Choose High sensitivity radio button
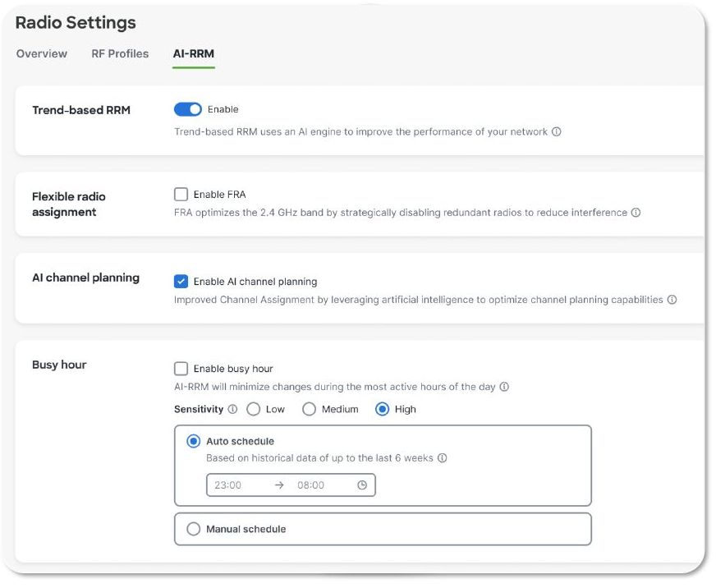The height and width of the screenshot is (588, 716). click(382, 409)
